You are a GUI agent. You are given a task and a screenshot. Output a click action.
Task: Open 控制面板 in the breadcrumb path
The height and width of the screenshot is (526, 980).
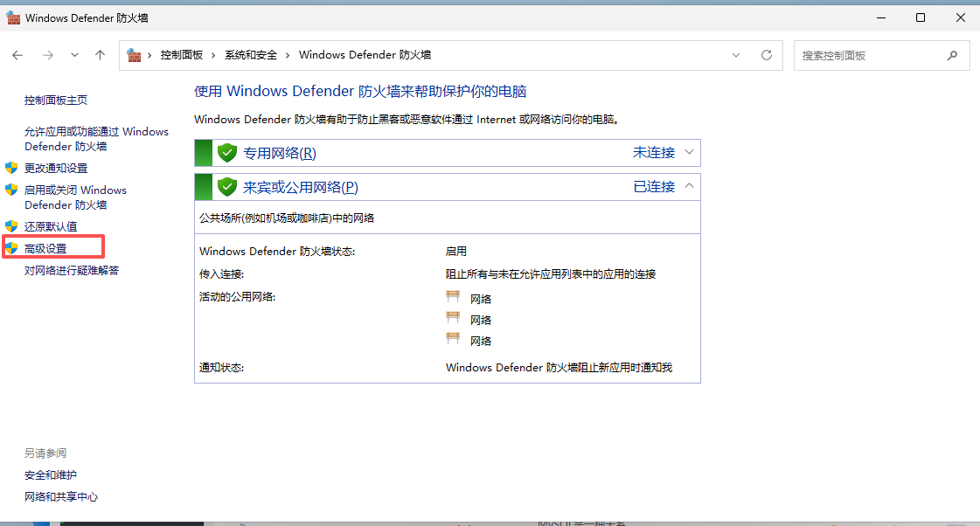click(x=181, y=55)
